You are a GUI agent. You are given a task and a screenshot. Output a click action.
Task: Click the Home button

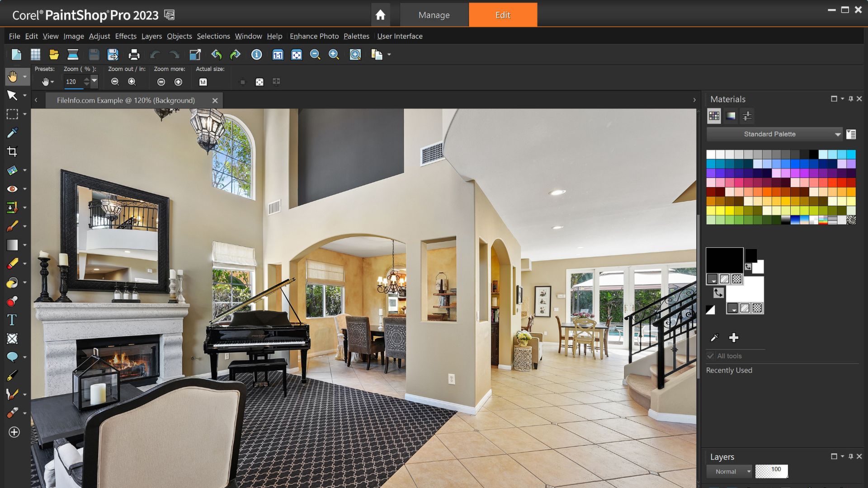[381, 15]
